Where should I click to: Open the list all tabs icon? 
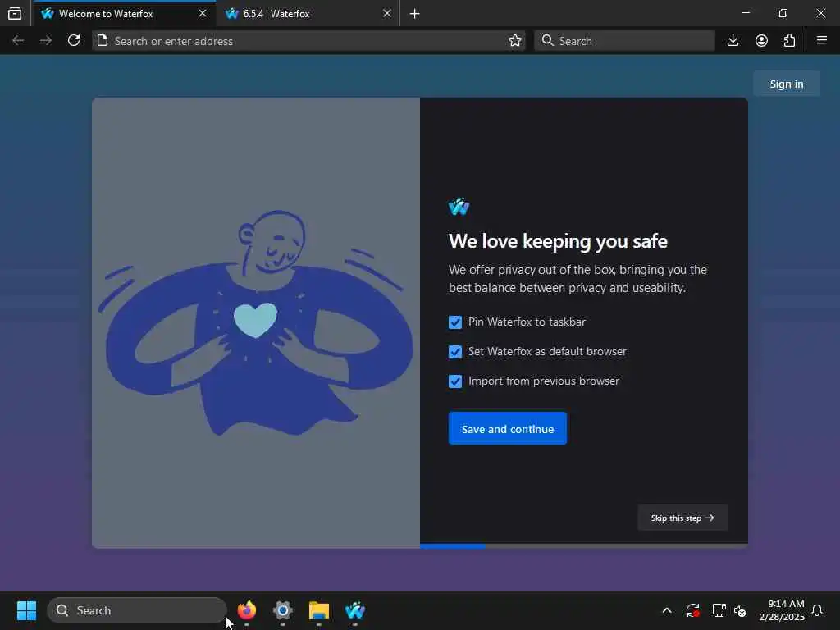click(15, 13)
